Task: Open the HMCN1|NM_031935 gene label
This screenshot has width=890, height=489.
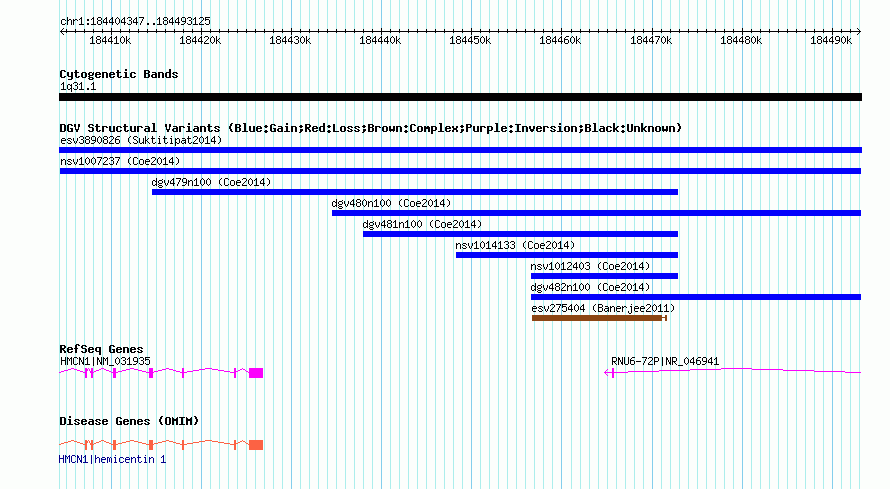Action: click(x=105, y=361)
